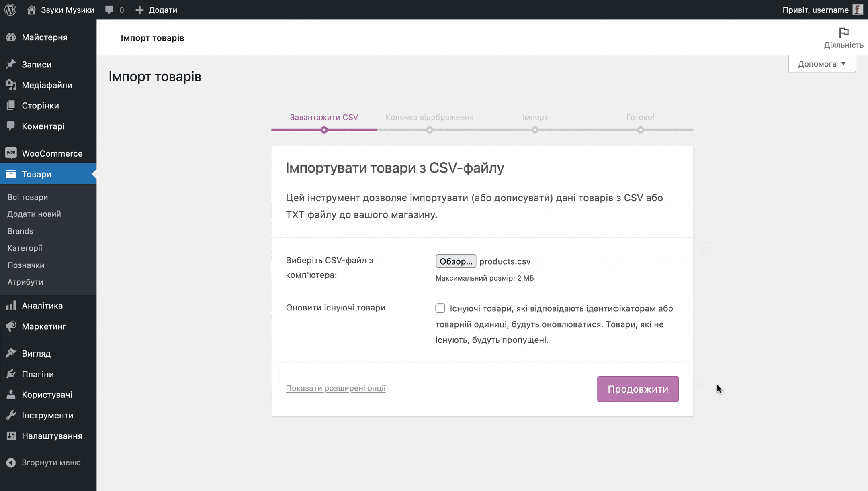Click the Користувачі person icon
The image size is (868, 491).
[11, 395]
